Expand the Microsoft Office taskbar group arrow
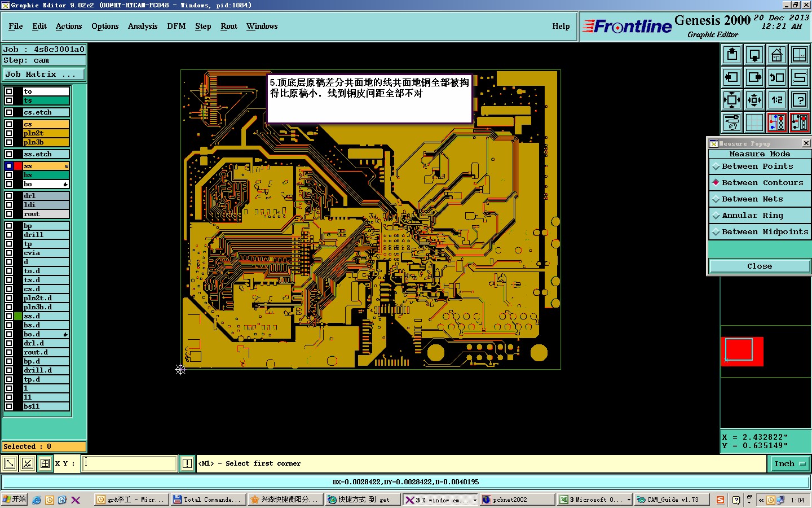Viewport: 812px width, 508px height. (629, 500)
